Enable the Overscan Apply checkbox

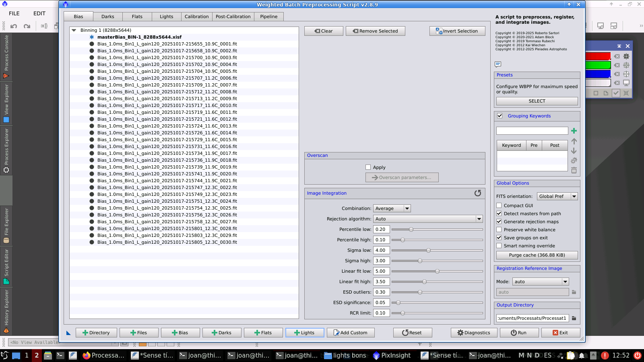pos(368,167)
